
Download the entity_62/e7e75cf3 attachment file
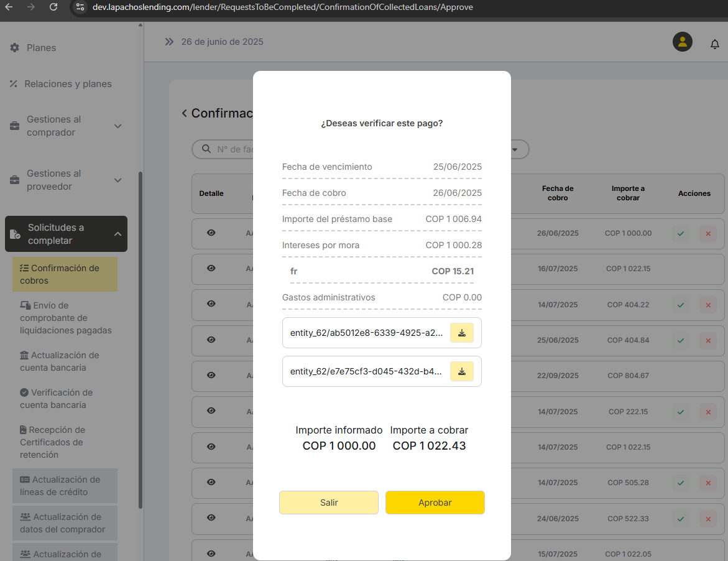[461, 371]
